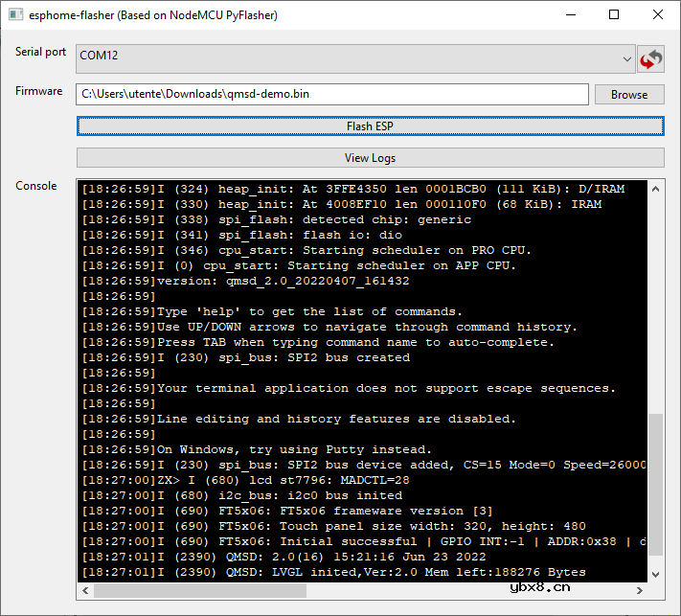Close the esphome-flasher window
This screenshot has width=681, height=616.
[x=657, y=15]
